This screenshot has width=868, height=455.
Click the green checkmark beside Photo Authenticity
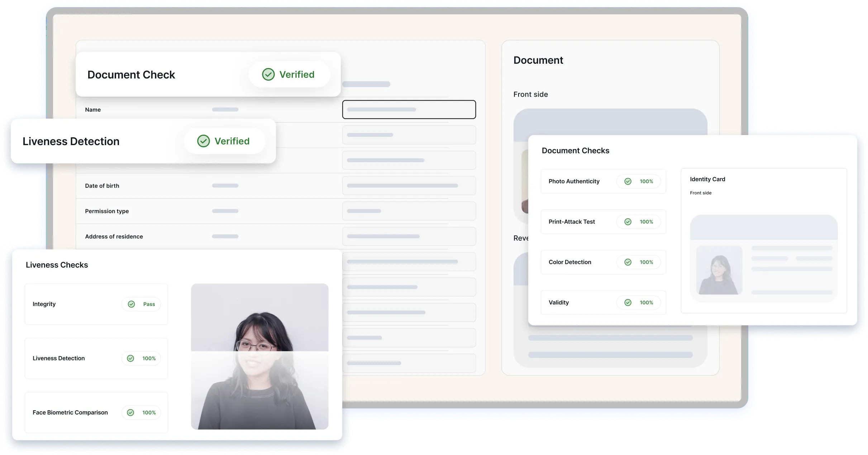point(628,181)
